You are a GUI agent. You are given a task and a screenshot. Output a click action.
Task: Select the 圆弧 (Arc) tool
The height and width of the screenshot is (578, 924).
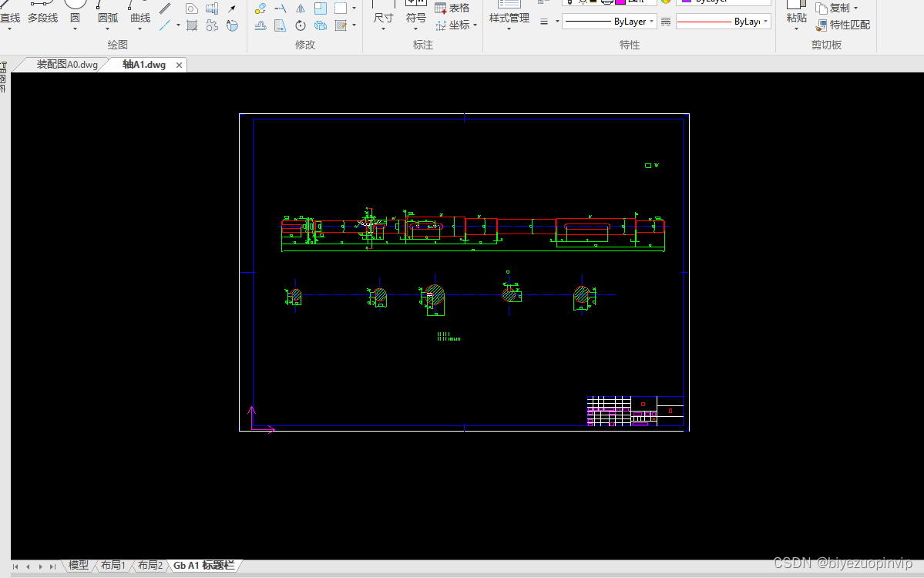pos(107,13)
